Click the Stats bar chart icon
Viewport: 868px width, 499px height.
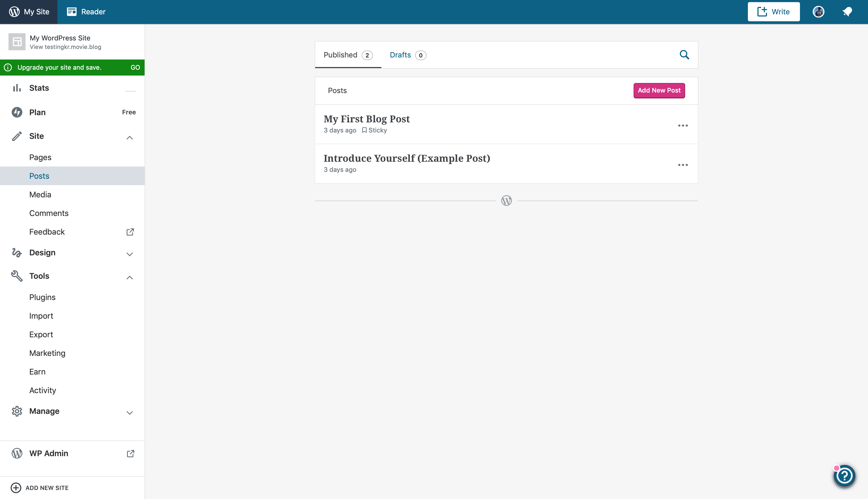pos(17,88)
